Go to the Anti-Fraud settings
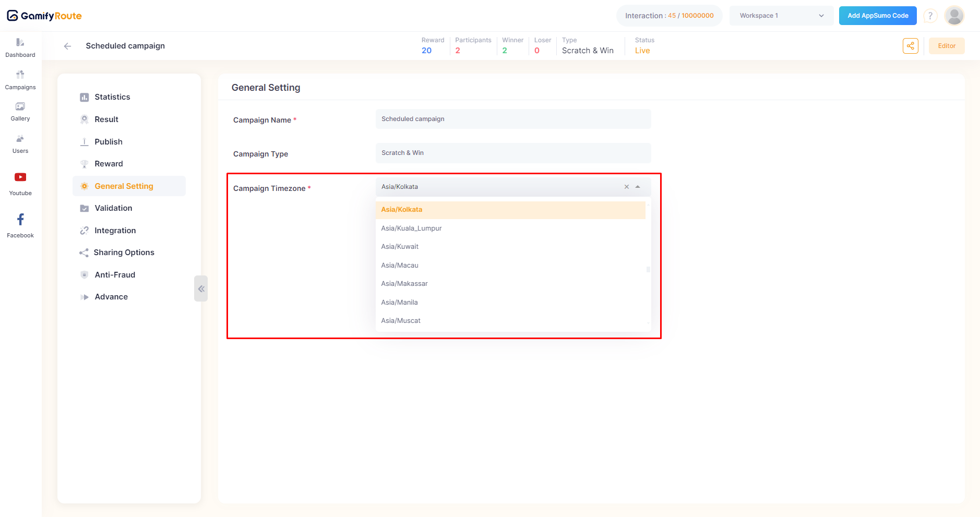The height and width of the screenshot is (517, 980). click(x=115, y=275)
